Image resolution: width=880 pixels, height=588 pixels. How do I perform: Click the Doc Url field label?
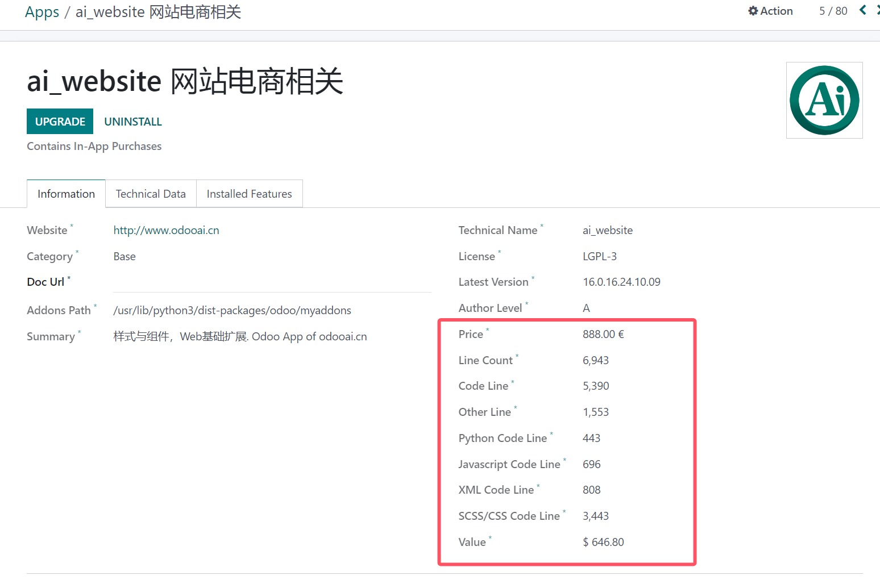(x=45, y=282)
